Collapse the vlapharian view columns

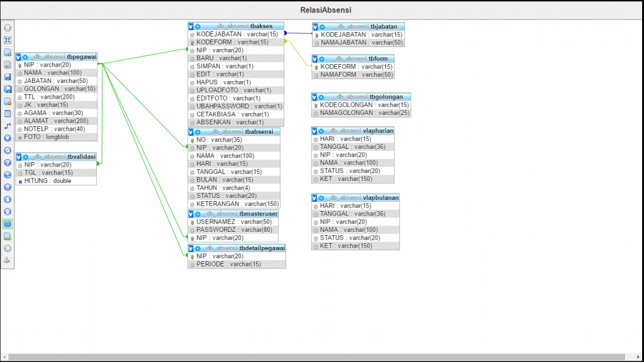[315, 131]
